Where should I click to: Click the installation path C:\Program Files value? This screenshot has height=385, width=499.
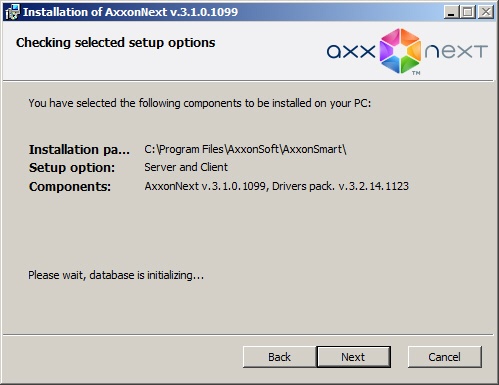pos(245,149)
